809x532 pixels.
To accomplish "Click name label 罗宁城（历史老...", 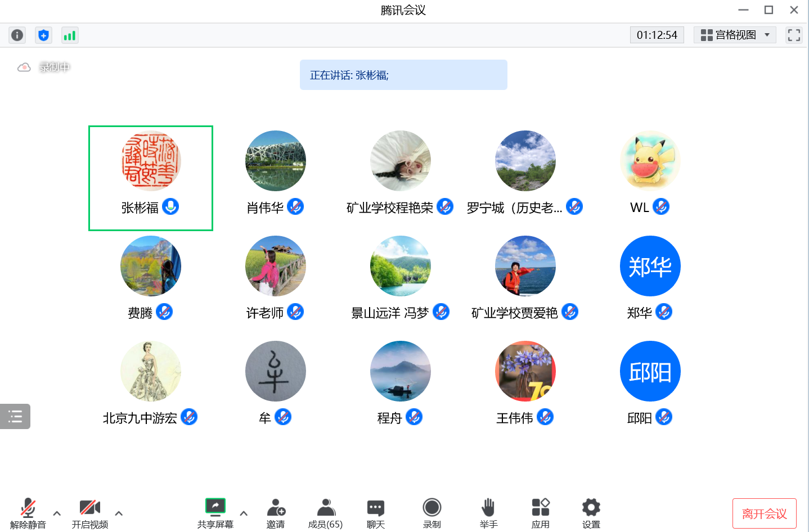I will pos(514,208).
